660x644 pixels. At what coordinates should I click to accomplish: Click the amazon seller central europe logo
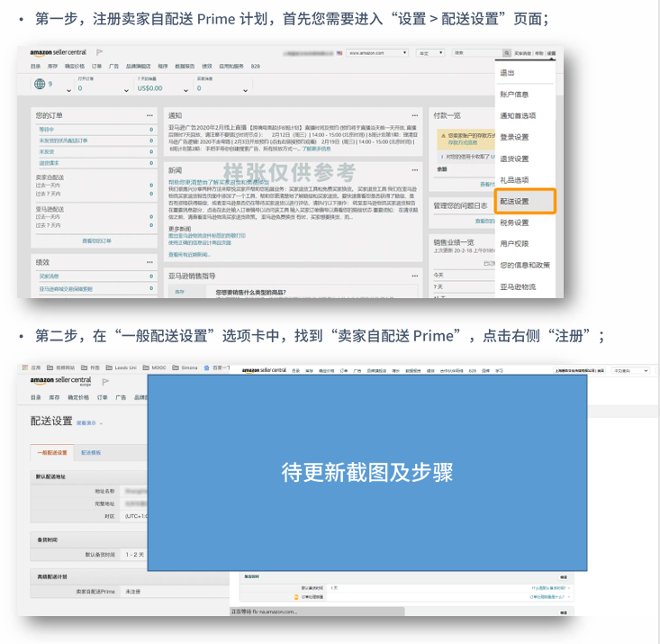coord(60,381)
